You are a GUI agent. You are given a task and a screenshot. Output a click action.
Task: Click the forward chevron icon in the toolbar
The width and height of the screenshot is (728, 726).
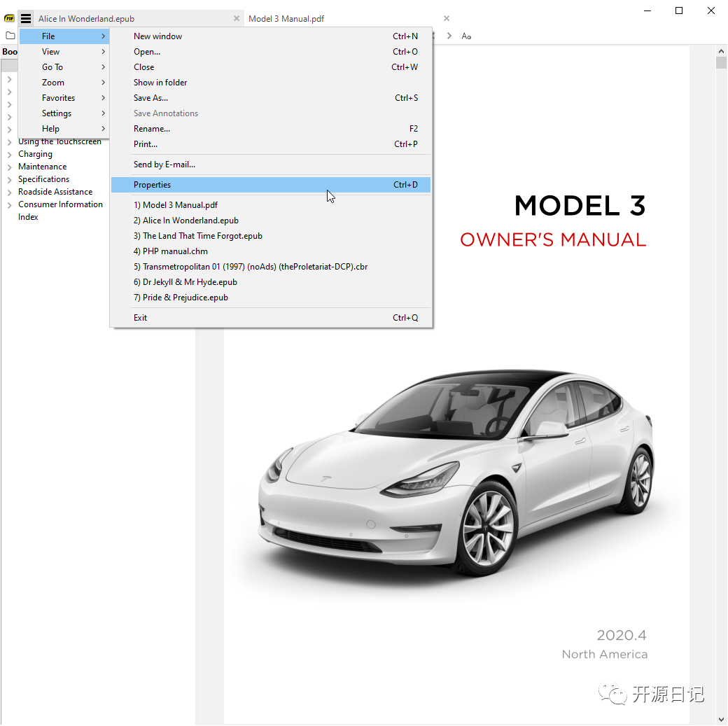449,35
